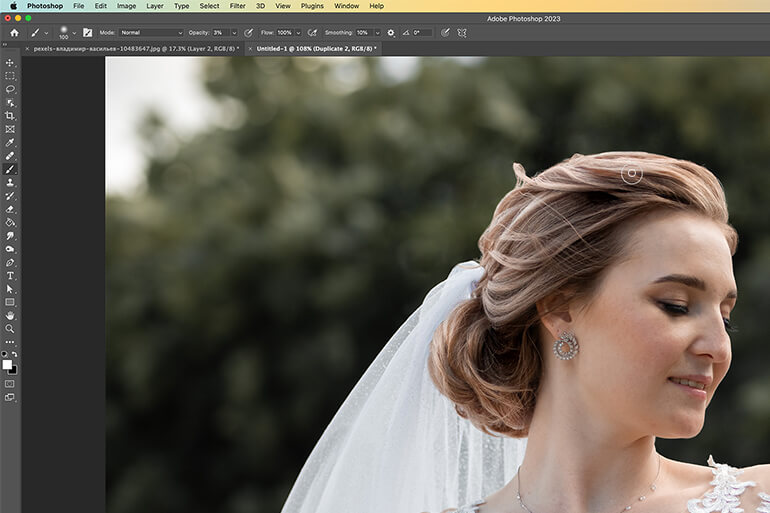This screenshot has height=513, width=770.
Task: Open the symmetry paint butterfly options
Action: 462,33
